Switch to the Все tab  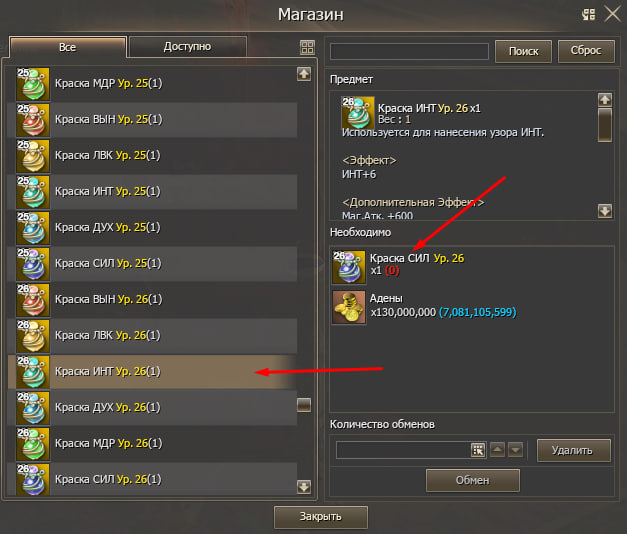coord(68,47)
